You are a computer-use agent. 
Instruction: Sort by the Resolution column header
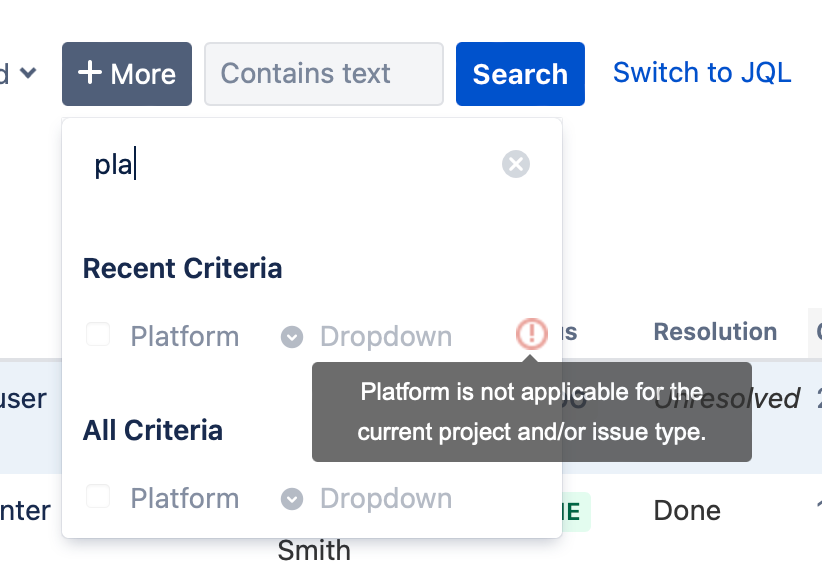pyautogui.click(x=715, y=332)
